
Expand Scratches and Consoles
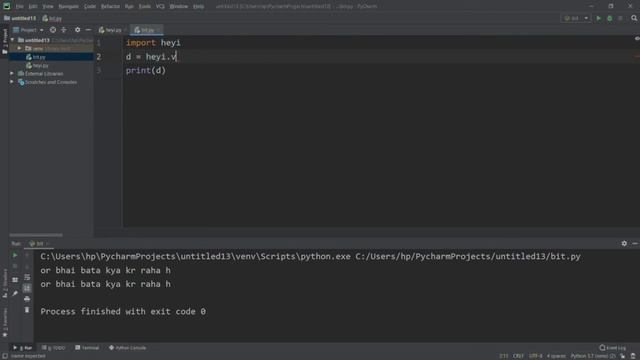12,82
